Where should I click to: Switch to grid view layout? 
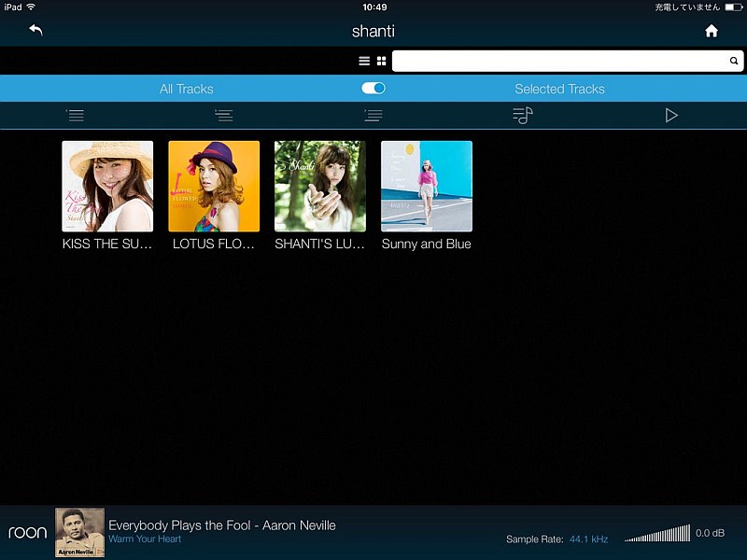(x=382, y=61)
